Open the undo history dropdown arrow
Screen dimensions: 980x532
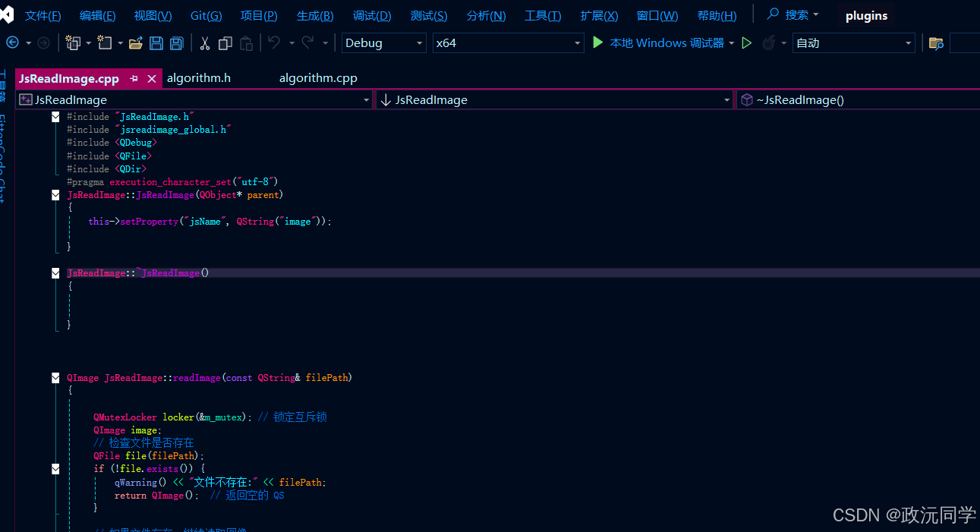(291, 43)
